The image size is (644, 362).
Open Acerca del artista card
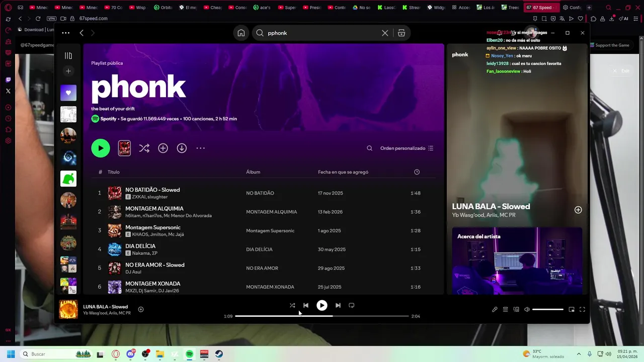point(517,260)
